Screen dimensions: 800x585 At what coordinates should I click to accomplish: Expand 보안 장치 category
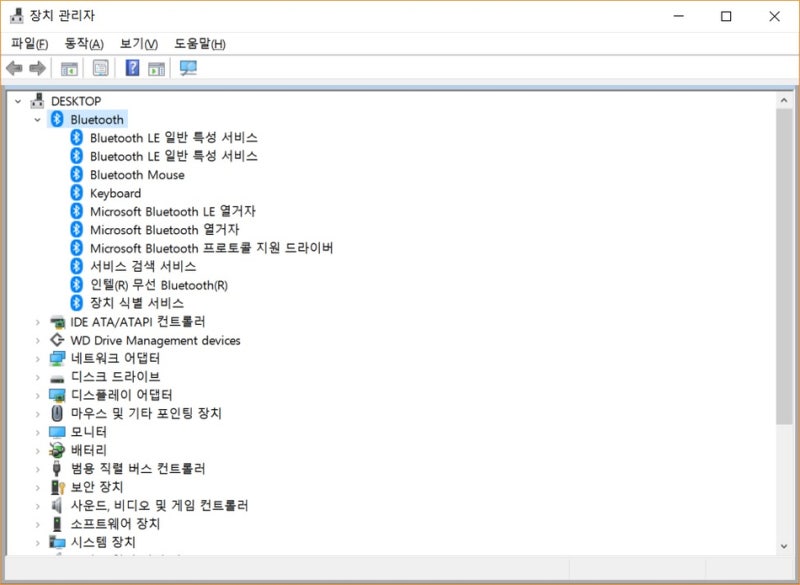[37, 488]
